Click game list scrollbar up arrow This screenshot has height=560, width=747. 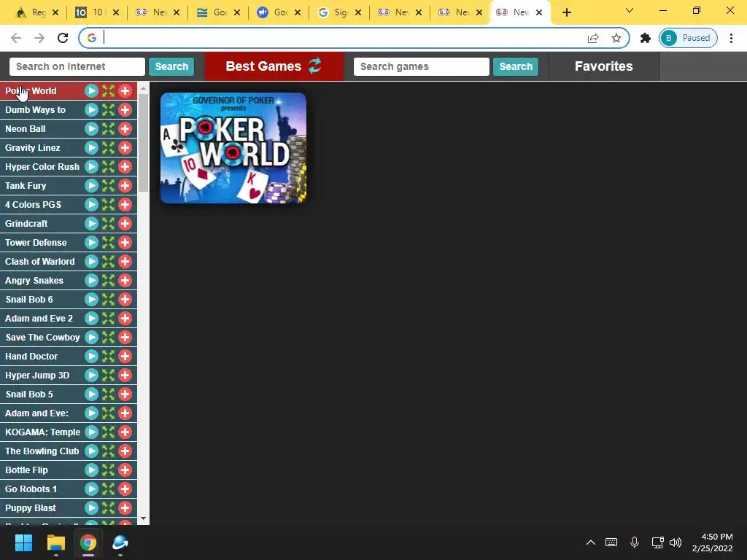(x=144, y=88)
